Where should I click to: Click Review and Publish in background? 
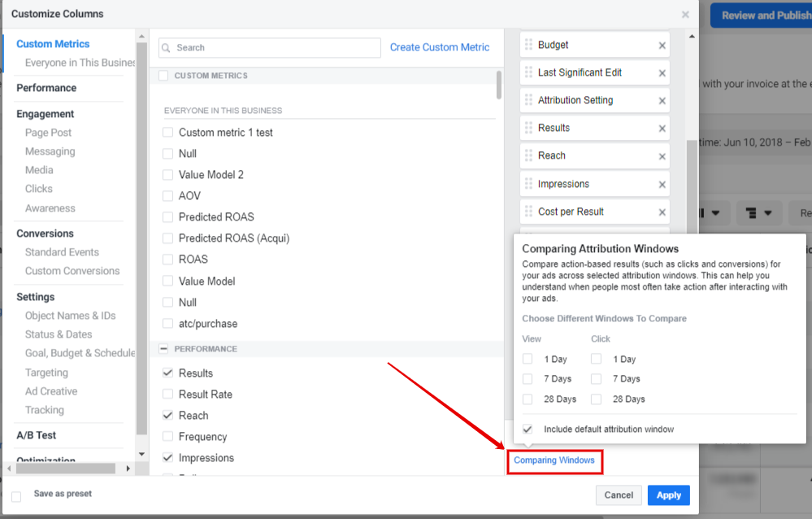click(762, 15)
